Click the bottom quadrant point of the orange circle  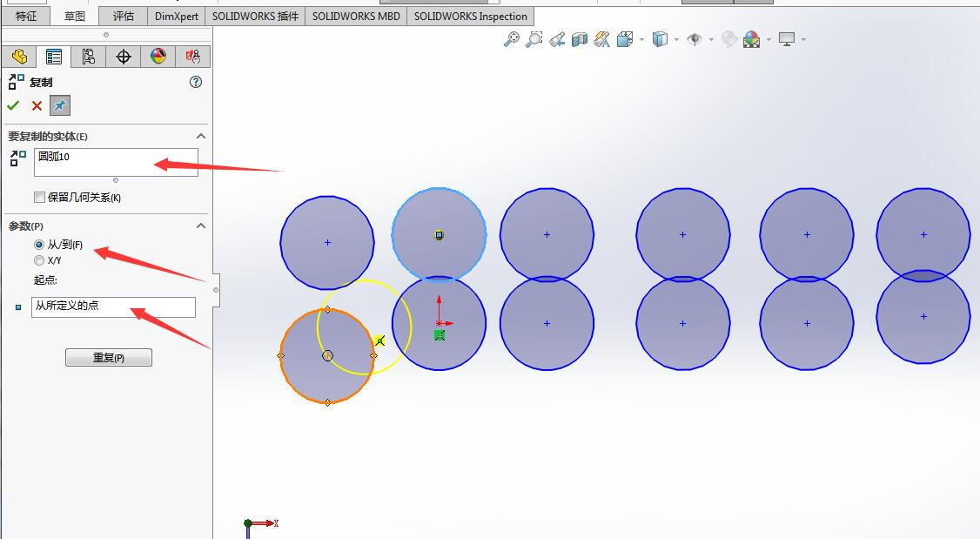tap(327, 402)
